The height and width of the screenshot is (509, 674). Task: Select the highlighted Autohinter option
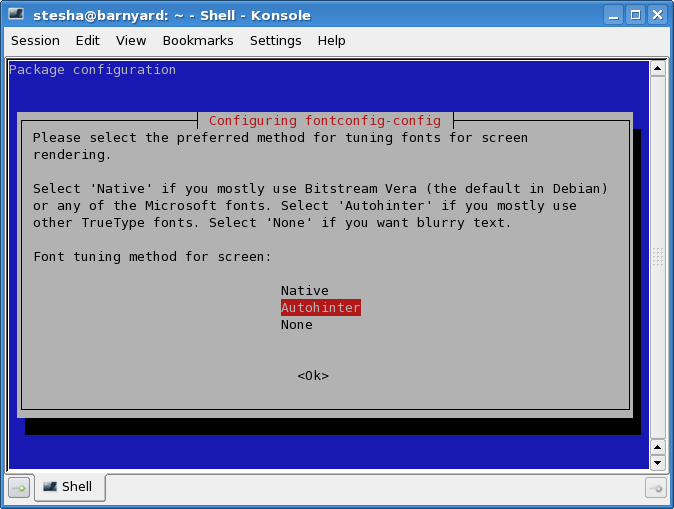(x=321, y=308)
